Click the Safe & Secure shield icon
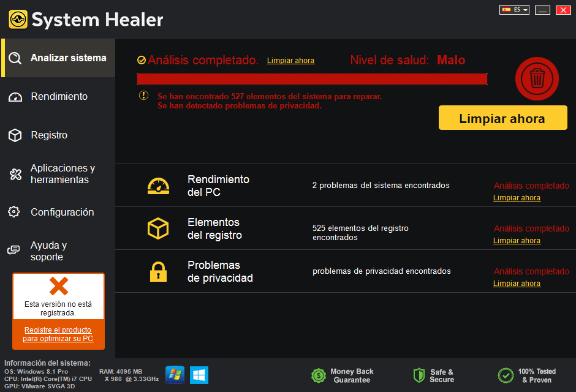 pos(419,375)
